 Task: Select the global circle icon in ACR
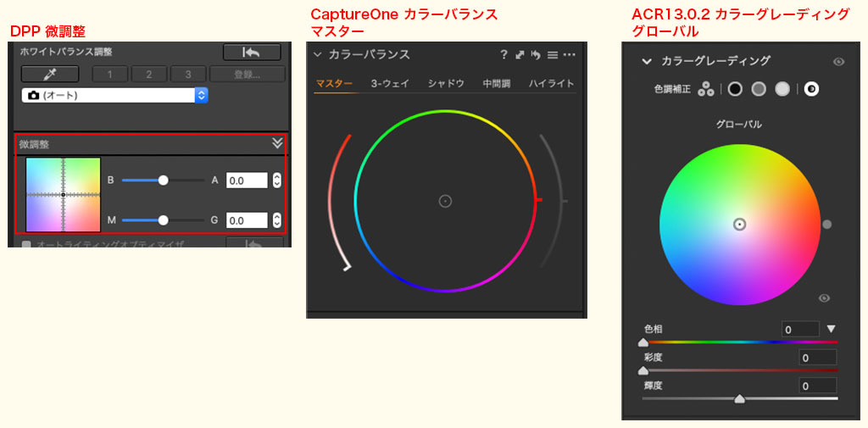pos(811,89)
